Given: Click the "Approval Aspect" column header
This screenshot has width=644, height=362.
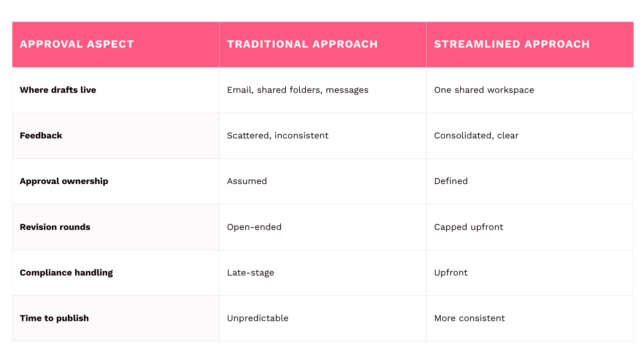Looking at the screenshot, I should [77, 44].
